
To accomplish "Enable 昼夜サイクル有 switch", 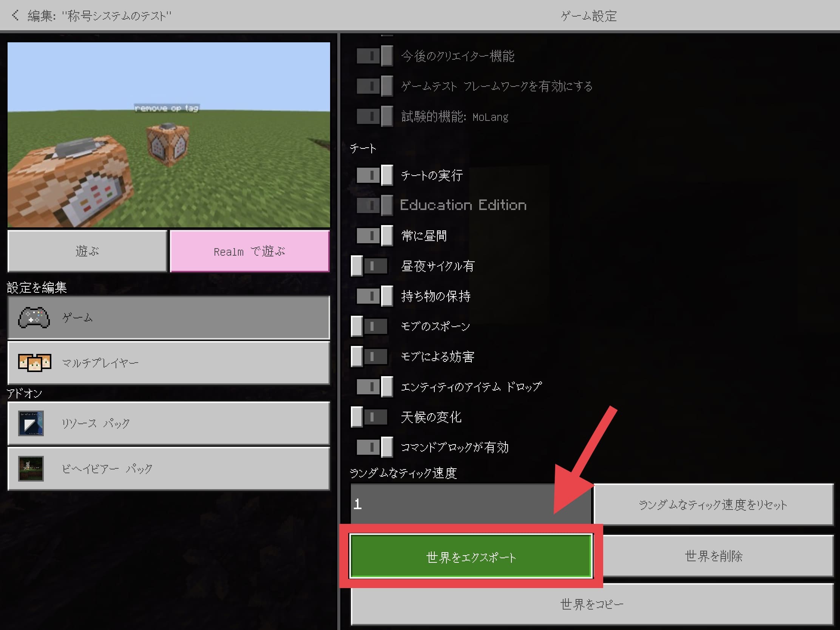I will pos(369,266).
